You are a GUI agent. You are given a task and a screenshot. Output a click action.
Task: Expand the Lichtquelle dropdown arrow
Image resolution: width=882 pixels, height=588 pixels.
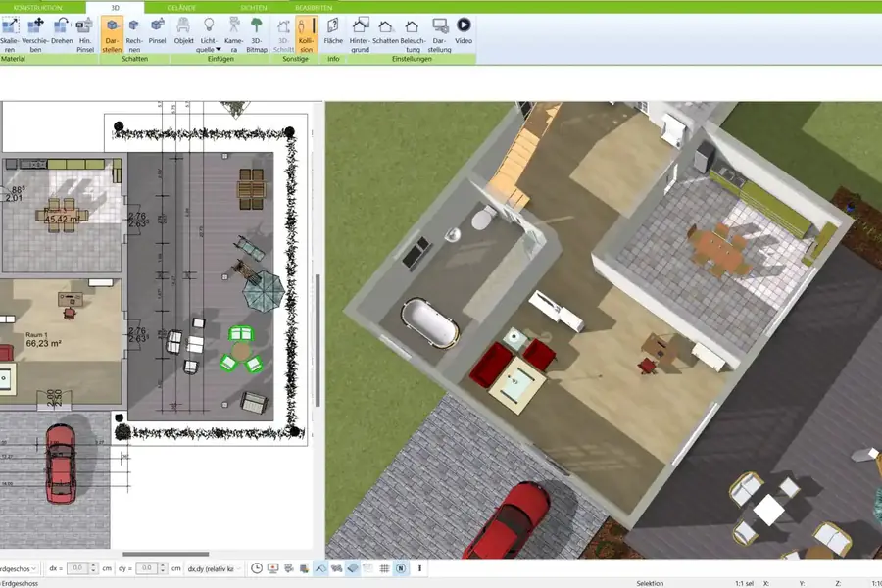(219, 48)
